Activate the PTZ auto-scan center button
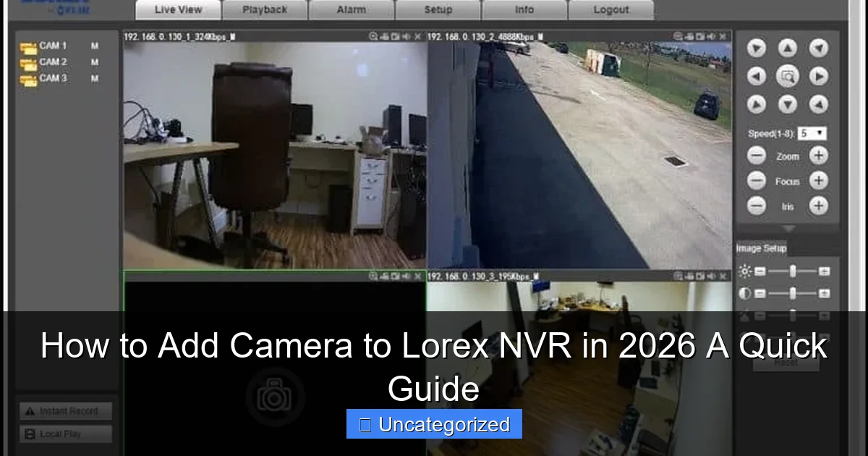Image resolution: width=868 pixels, height=456 pixels. click(x=788, y=76)
